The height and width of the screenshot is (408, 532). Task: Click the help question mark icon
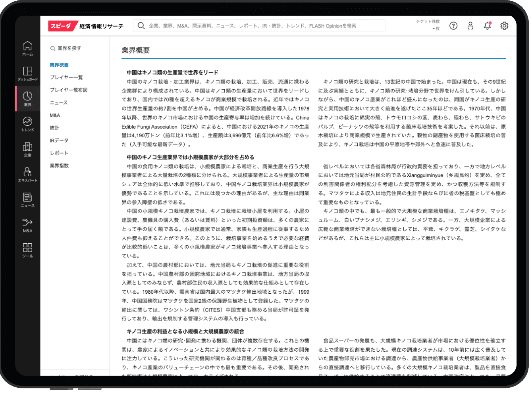[x=453, y=26]
